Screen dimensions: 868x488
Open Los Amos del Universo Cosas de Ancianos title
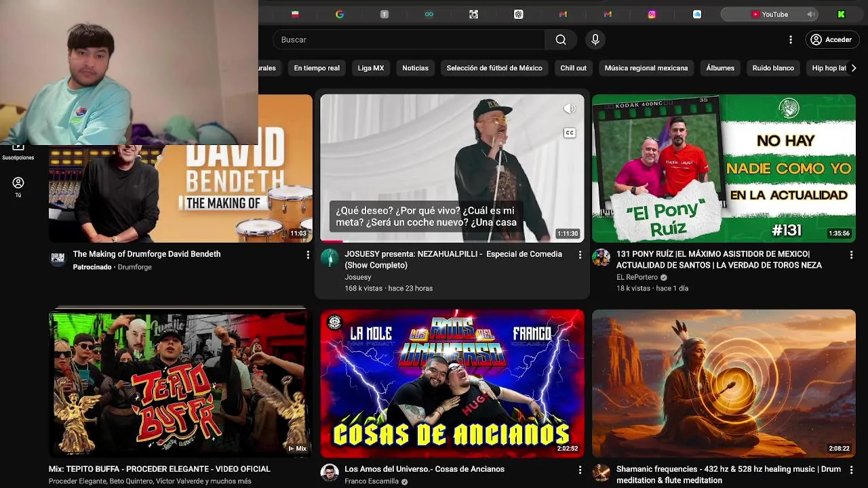(x=425, y=469)
